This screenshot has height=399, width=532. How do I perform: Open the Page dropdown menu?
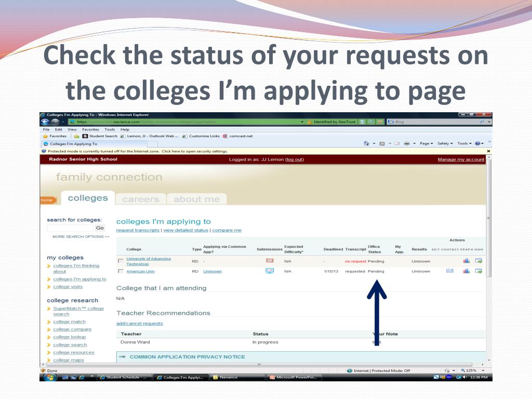coord(426,143)
